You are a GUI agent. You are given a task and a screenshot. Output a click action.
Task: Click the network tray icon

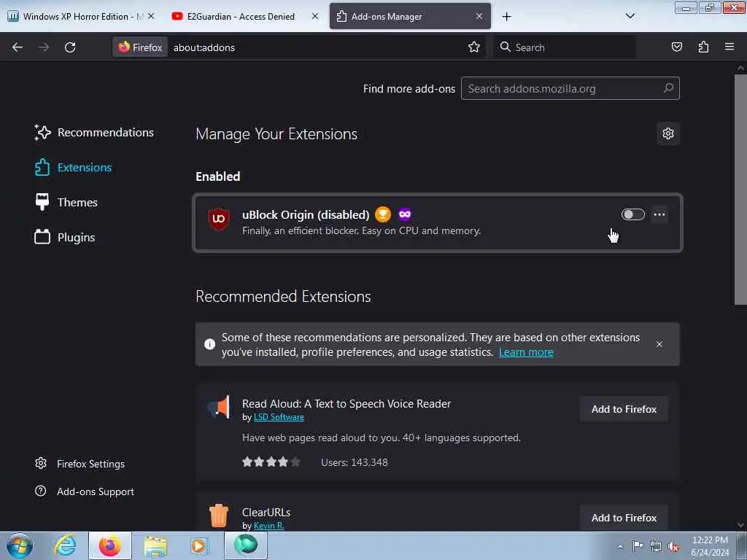tap(656, 547)
